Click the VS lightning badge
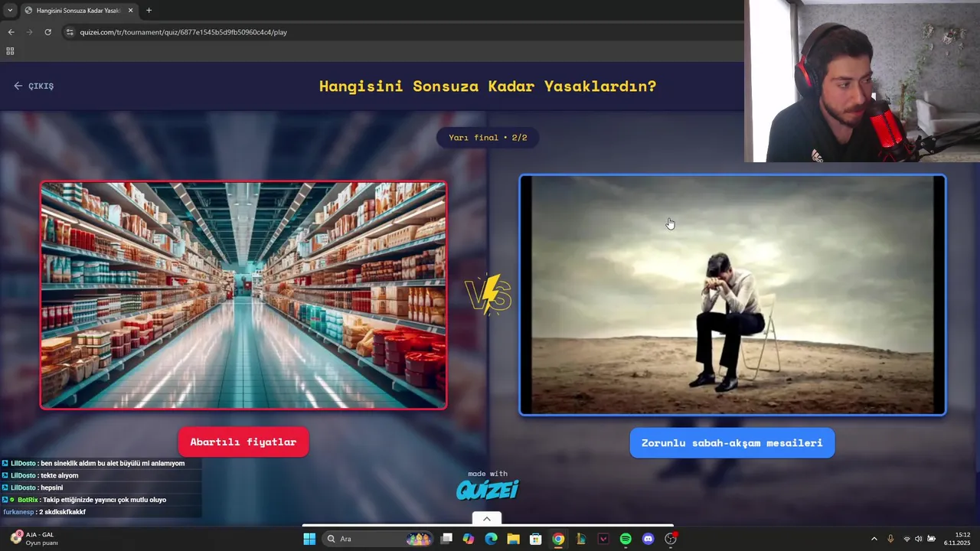 tap(488, 295)
